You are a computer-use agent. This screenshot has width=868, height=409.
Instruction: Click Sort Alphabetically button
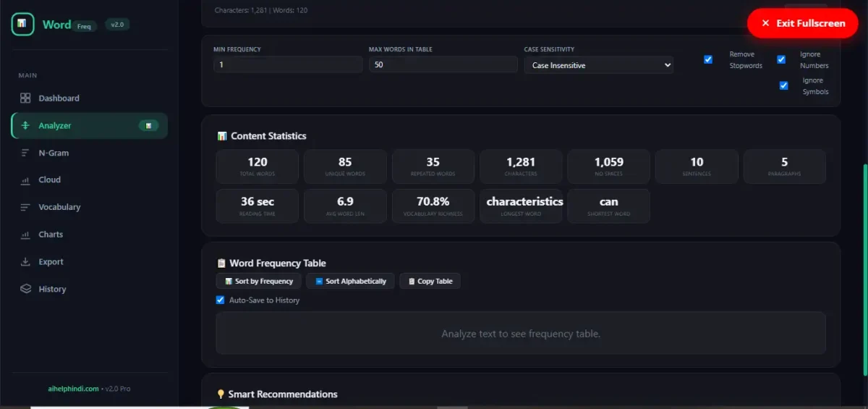(350, 281)
